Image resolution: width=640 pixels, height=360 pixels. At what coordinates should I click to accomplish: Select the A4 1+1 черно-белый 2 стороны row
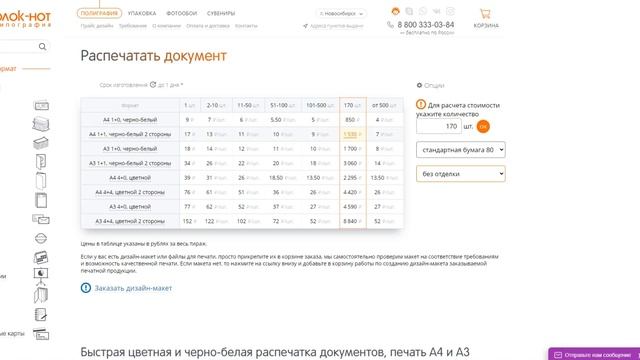point(130,134)
